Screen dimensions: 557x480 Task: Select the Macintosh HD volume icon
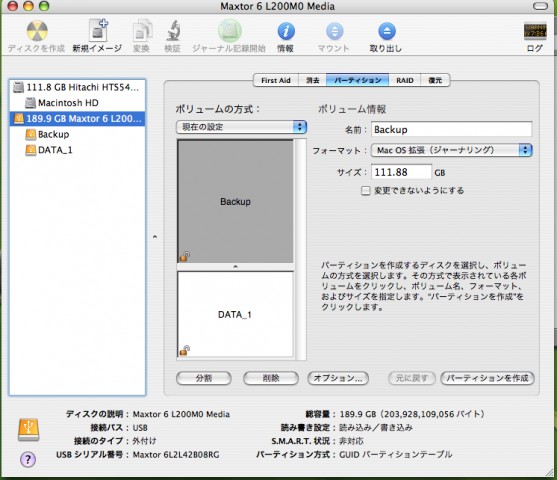point(30,103)
